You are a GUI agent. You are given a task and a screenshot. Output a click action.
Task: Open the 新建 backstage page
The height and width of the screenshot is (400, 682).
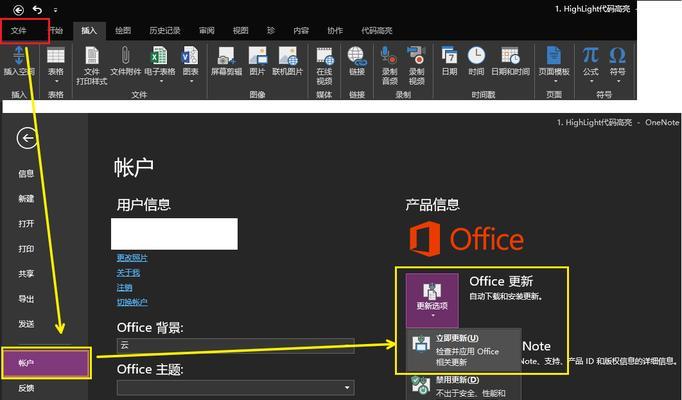point(26,199)
